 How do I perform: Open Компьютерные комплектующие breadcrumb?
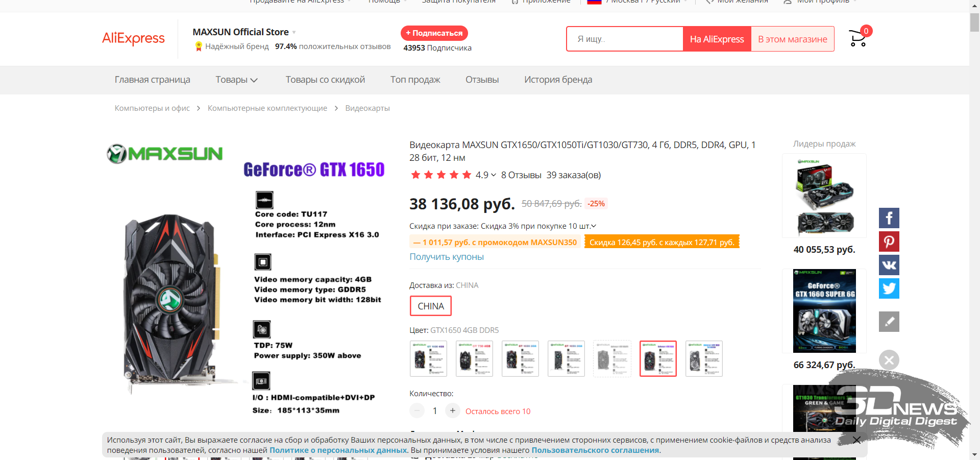click(x=267, y=108)
